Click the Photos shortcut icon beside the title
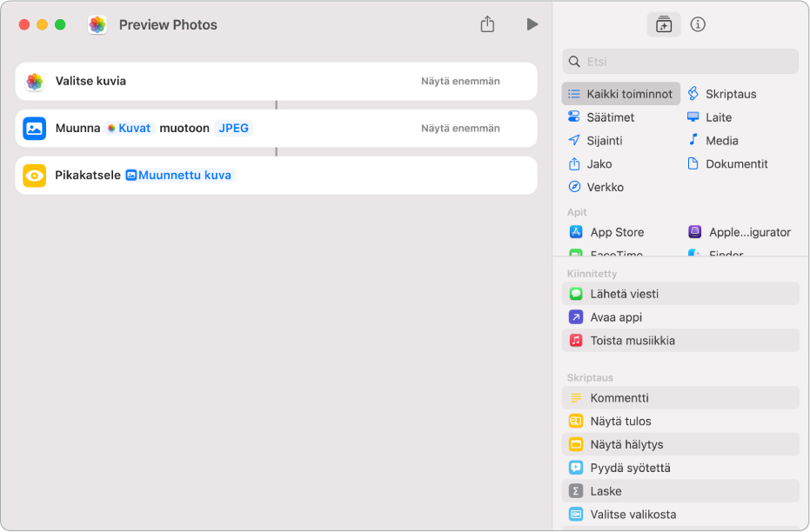Viewport: 810px width, 532px height. pos(97,24)
